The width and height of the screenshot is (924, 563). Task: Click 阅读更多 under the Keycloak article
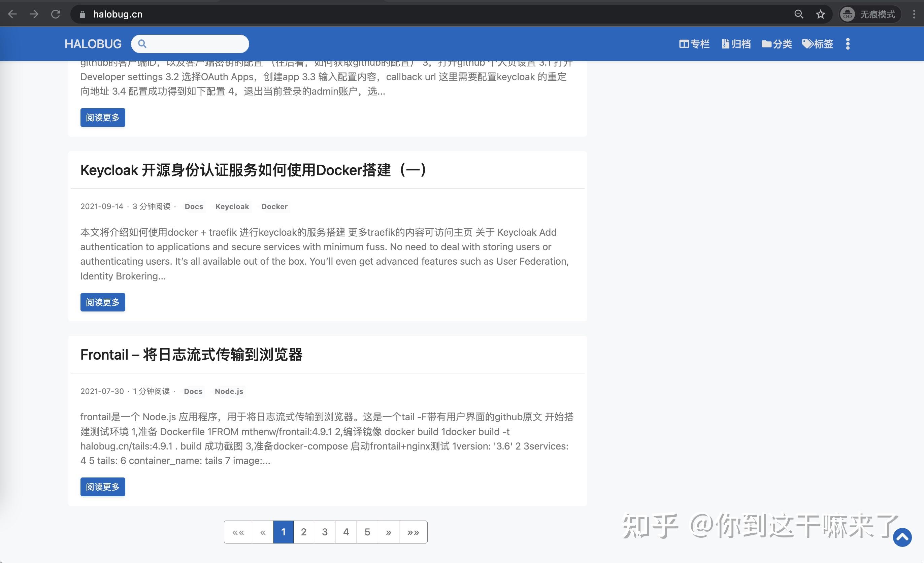[102, 302]
